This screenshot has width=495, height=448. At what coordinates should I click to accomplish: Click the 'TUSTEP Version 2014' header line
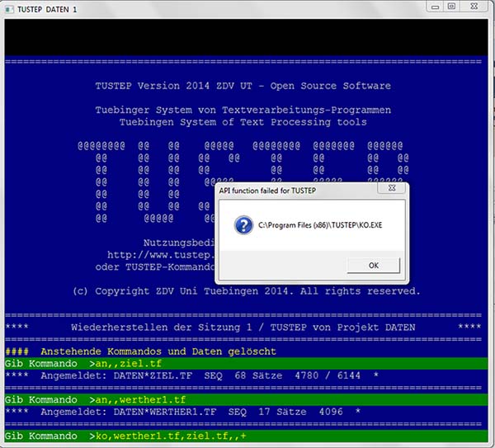pyautogui.click(x=243, y=86)
